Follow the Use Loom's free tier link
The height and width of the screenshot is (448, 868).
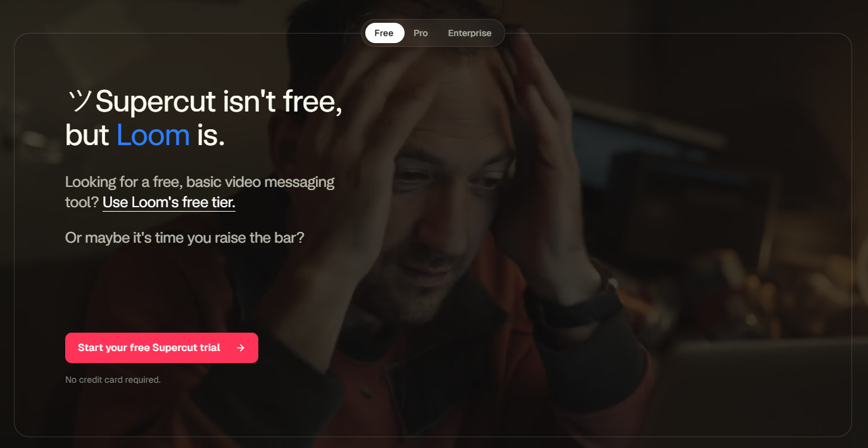tap(169, 203)
